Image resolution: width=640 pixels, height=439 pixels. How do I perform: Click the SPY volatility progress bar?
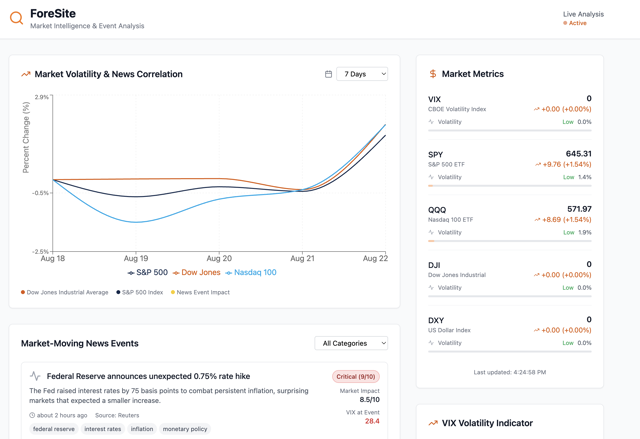pyautogui.click(x=510, y=186)
